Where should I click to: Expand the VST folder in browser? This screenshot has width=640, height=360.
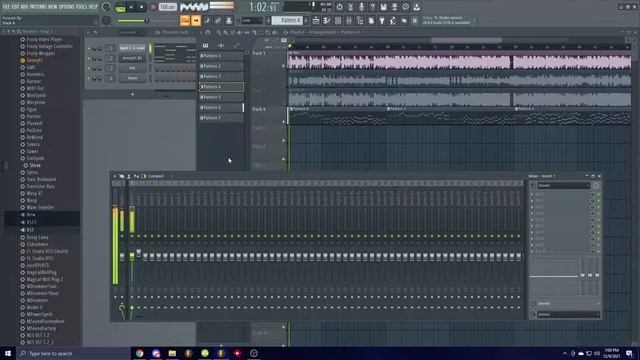tap(30, 230)
